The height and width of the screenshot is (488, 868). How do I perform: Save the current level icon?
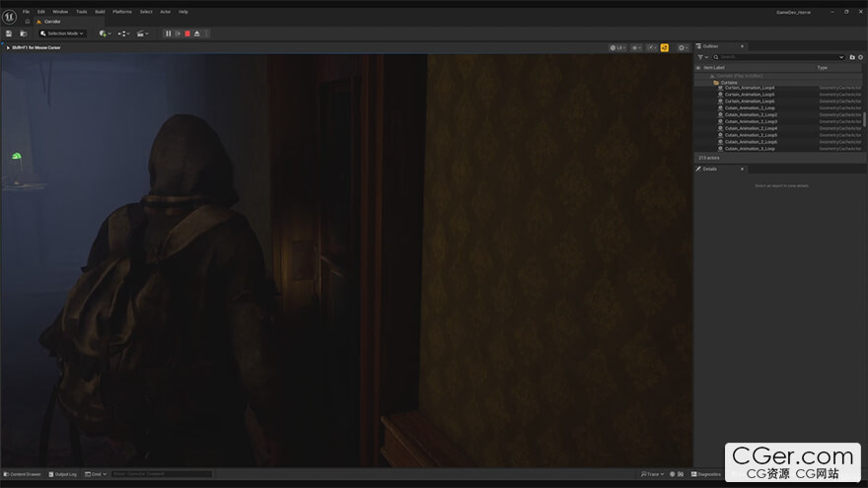point(9,34)
